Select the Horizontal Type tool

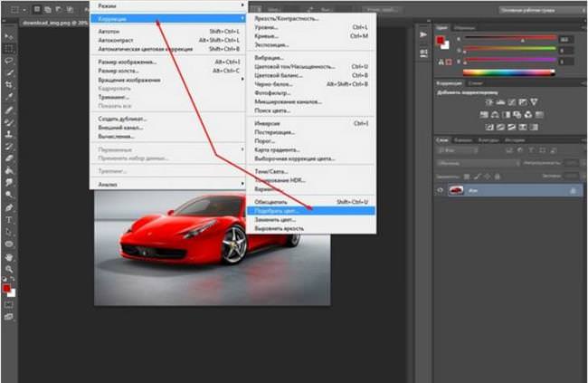click(9, 220)
